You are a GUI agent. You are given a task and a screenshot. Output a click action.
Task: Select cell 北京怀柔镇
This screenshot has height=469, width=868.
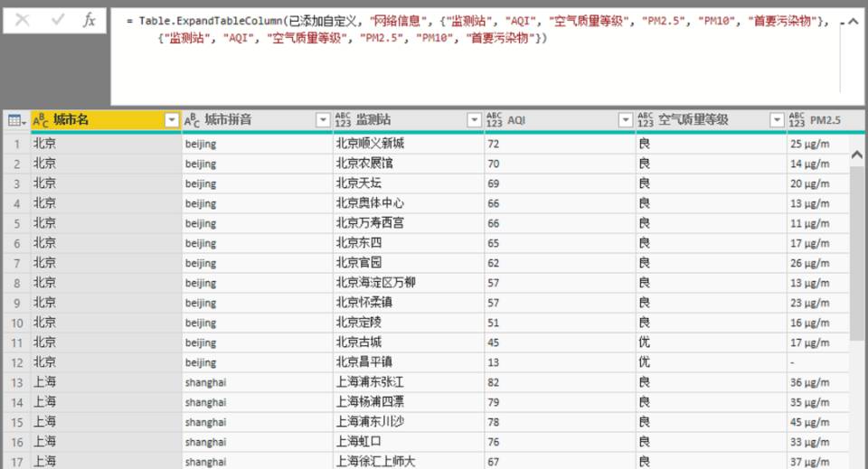click(x=409, y=303)
